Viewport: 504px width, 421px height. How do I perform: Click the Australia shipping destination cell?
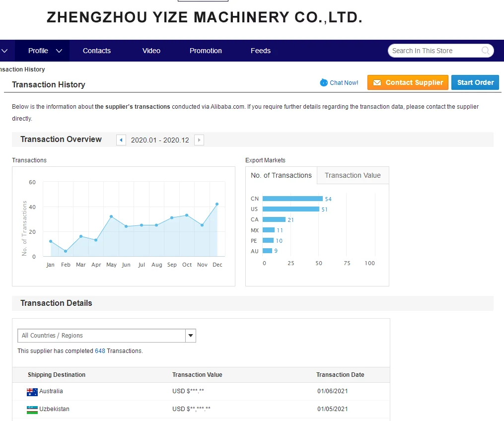tap(45, 391)
